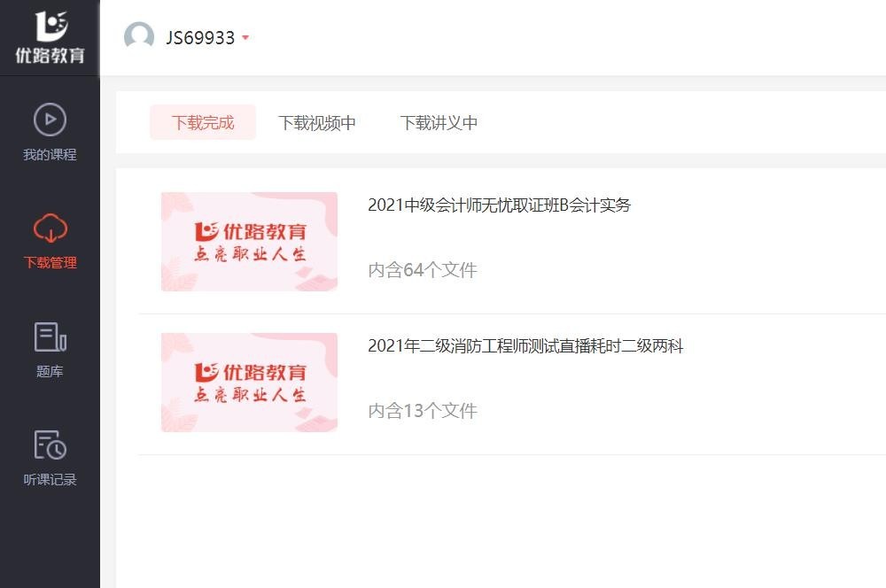
Task: Click the JS69933 username
Action: tap(200, 38)
